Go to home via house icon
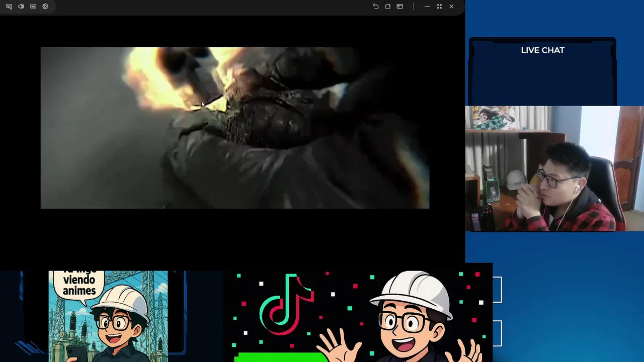Viewport: 644px width, 362px height. coord(388,7)
